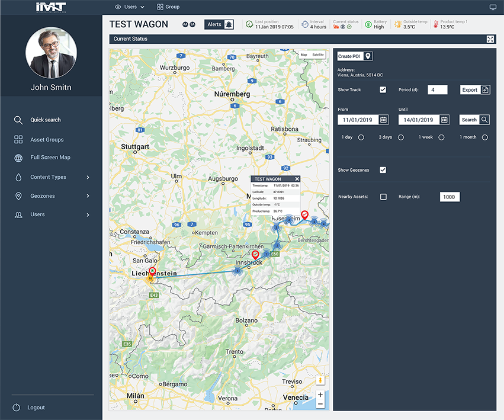The width and height of the screenshot is (504, 420).
Task: Switch map to Map view
Action: point(304,54)
